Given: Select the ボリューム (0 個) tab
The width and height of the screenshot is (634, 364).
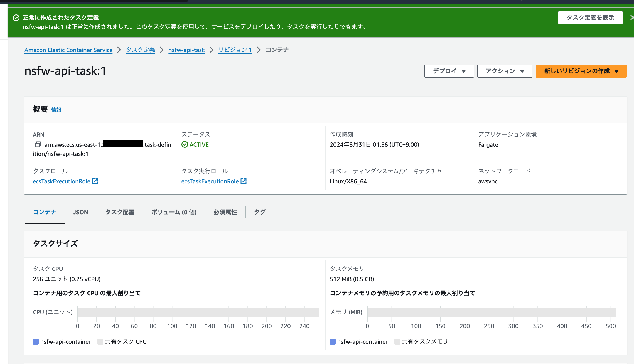Looking at the screenshot, I should coord(174,212).
